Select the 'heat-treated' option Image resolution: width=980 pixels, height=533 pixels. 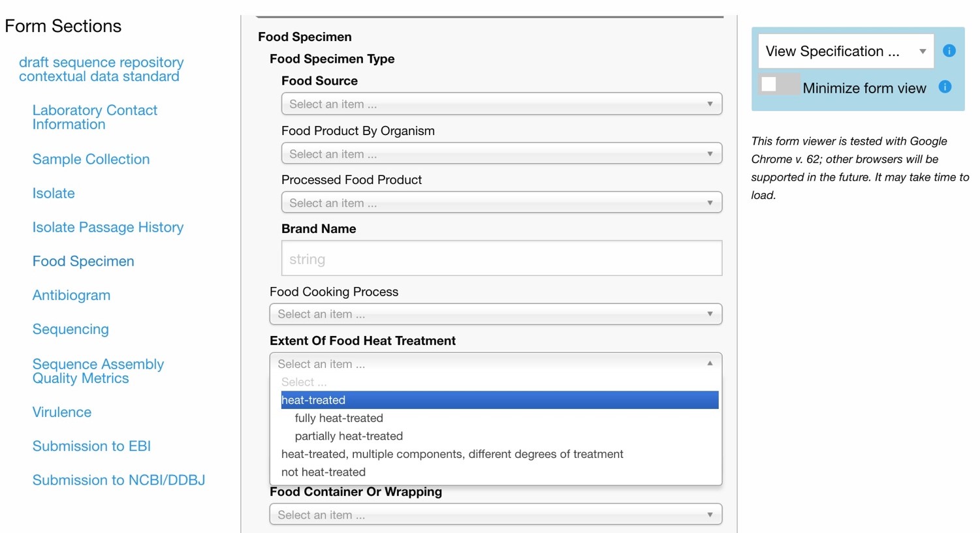pos(499,400)
